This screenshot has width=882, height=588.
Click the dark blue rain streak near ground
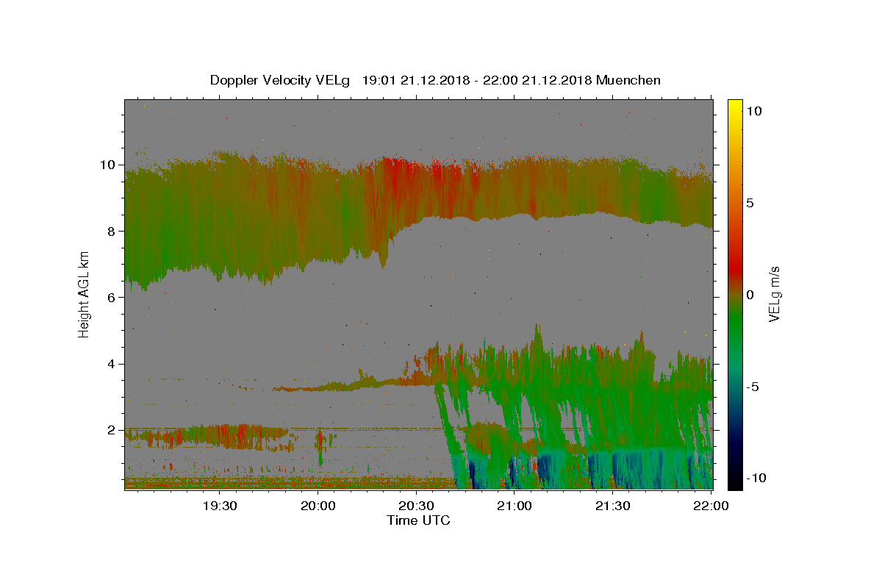click(470, 474)
